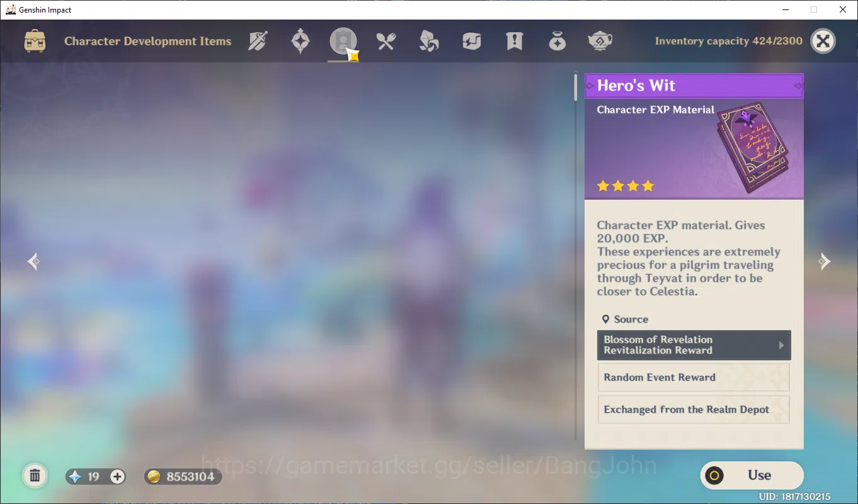
Task: Open the Food inventory tab
Action: 386,42
